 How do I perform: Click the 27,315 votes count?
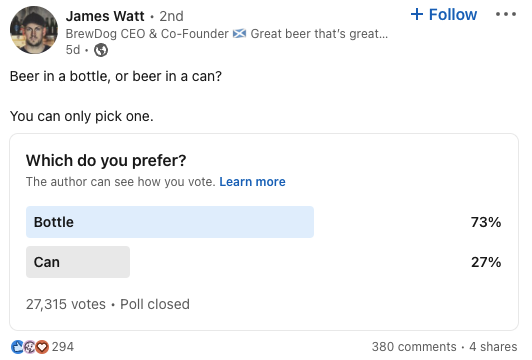pos(66,304)
